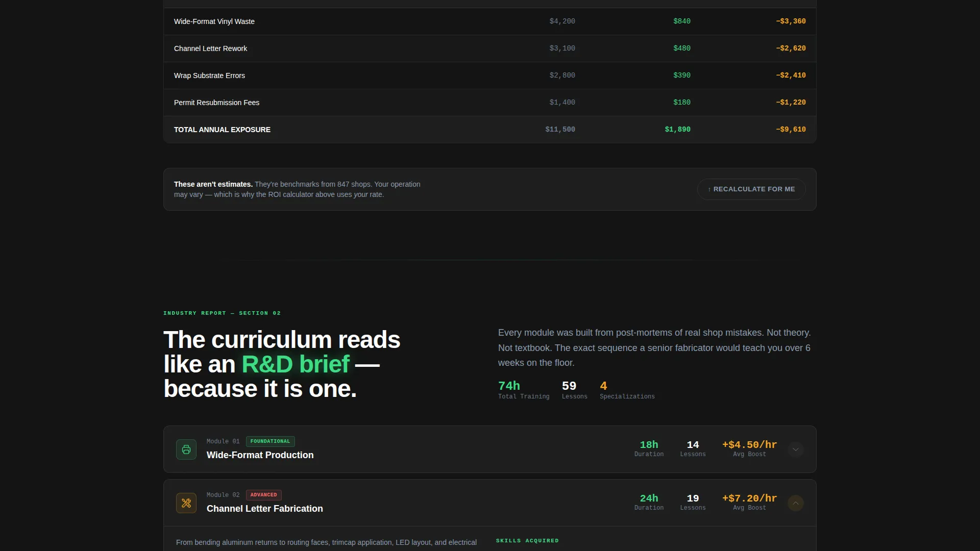
Task: Click the Total Annual Exposure row label
Action: (222, 130)
